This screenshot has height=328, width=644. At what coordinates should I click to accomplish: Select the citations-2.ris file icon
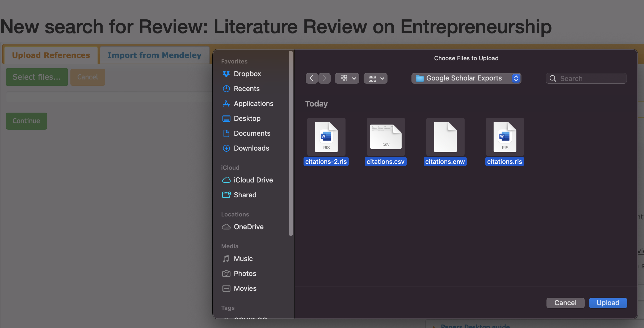point(326,137)
